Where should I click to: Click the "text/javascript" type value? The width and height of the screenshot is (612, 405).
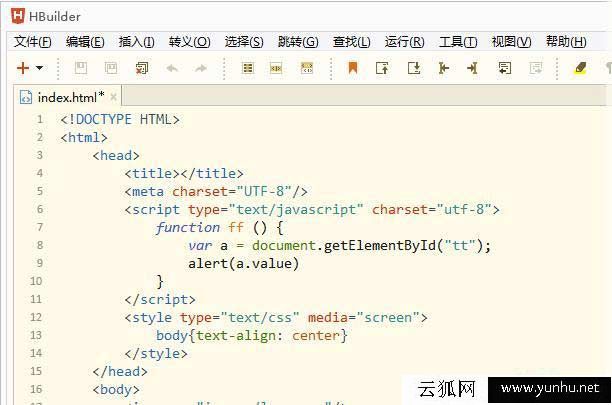(x=296, y=210)
